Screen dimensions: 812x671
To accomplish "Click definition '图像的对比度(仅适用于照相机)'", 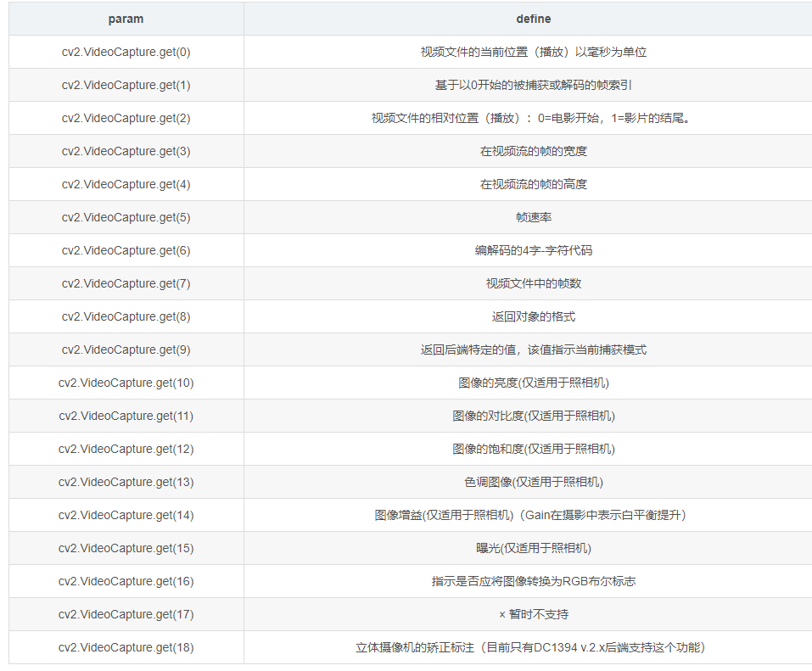I will [x=534, y=417].
